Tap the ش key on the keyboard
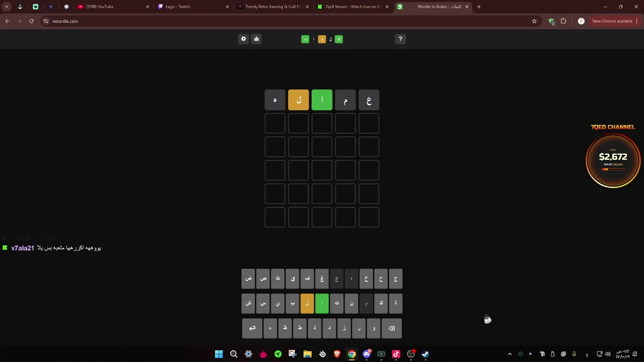This screenshot has width=644, height=362. [249, 303]
